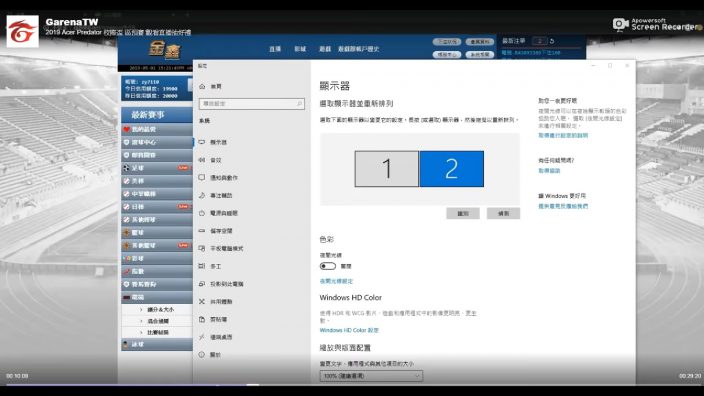Open the About (關於) info icon

tap(202, 355)
